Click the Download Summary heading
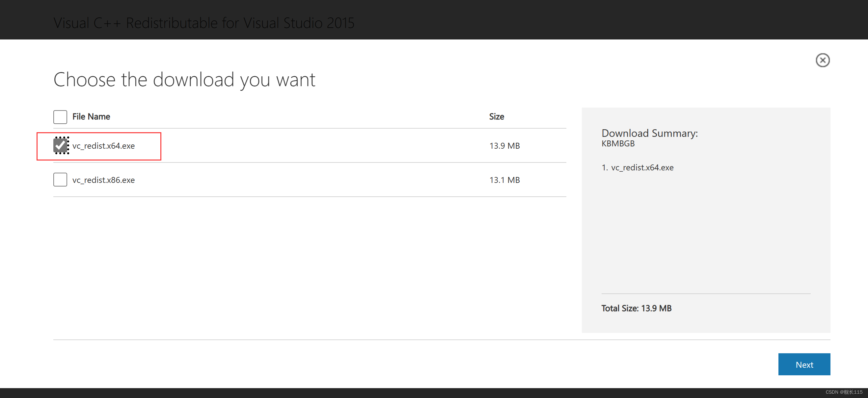 649,133
